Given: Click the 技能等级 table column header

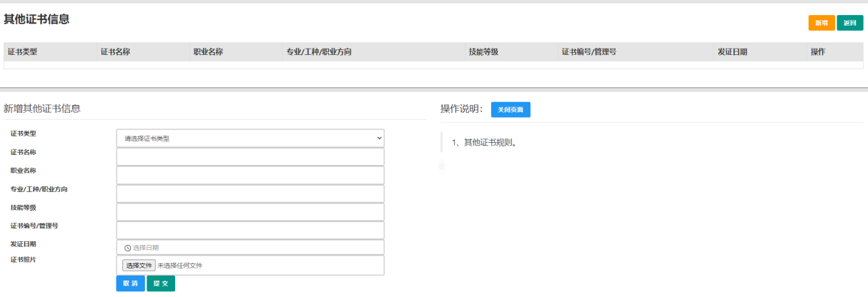Looking at the screenshot, I should point(483,52).
